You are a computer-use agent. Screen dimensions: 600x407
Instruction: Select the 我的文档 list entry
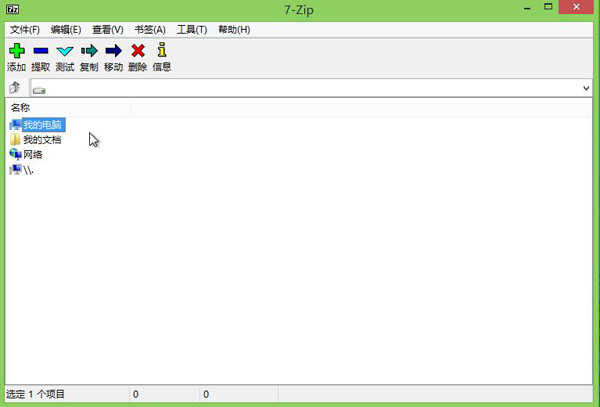pyautogui.click(x=42, y=140)
